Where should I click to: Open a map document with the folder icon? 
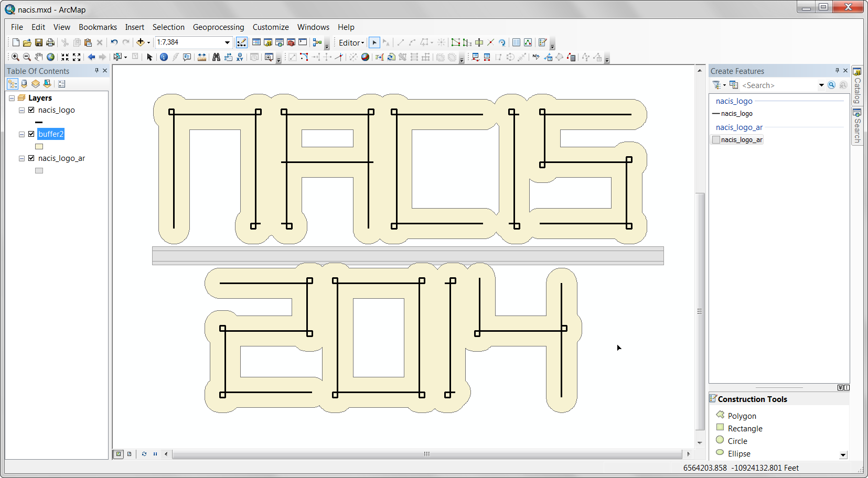click(27, 42)
